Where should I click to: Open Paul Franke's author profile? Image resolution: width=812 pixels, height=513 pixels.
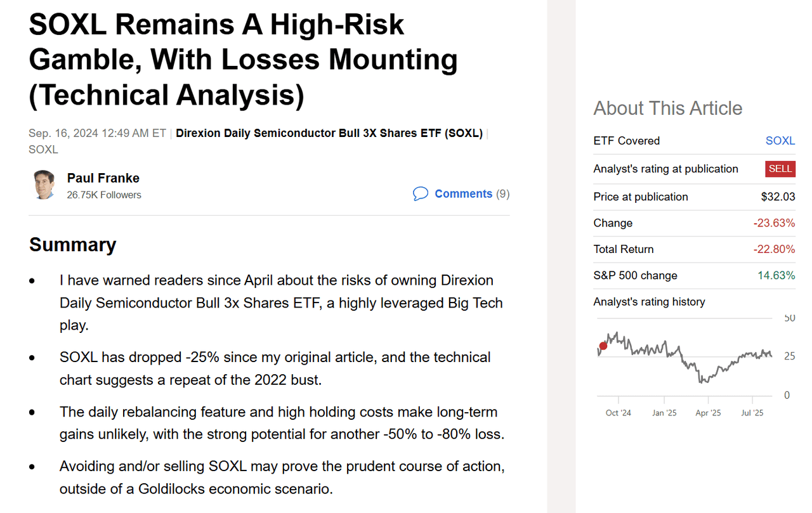[x=103, y=178]
